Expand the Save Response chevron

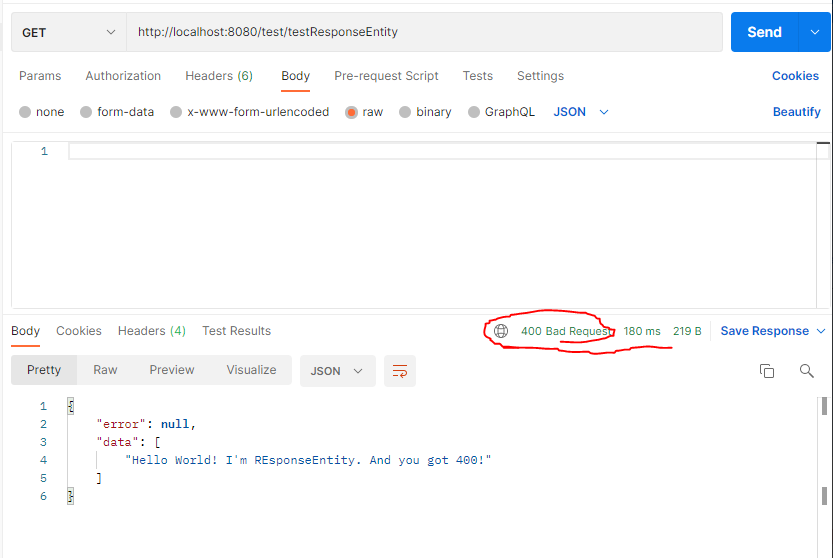pos(821,331)
